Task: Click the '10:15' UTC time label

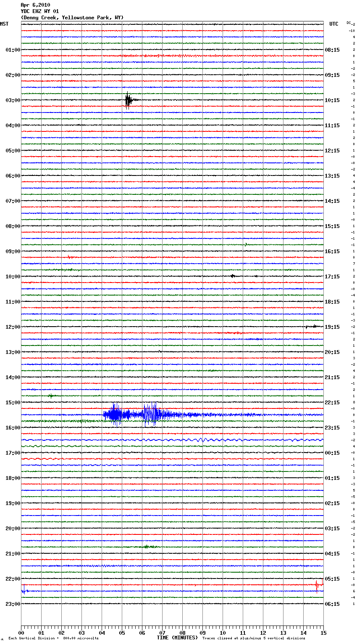Action: (x=332, y=100)
